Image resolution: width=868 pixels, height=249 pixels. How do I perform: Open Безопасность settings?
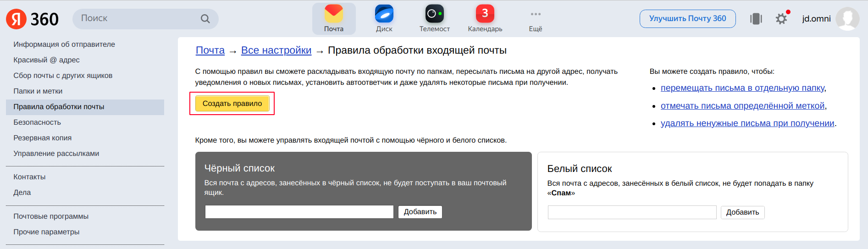(x=37, y=122)
